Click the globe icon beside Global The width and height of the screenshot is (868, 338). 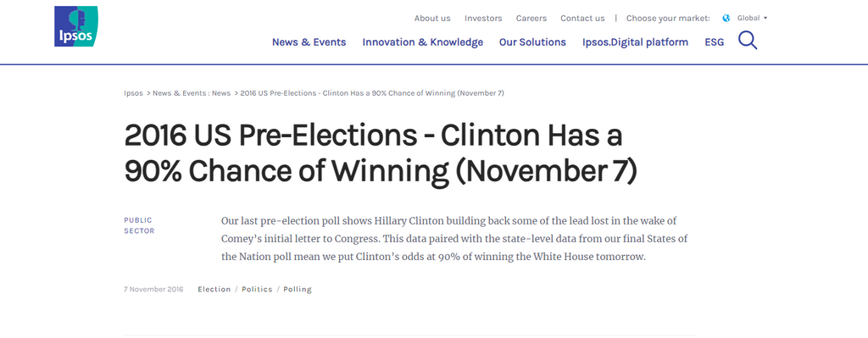726,19
